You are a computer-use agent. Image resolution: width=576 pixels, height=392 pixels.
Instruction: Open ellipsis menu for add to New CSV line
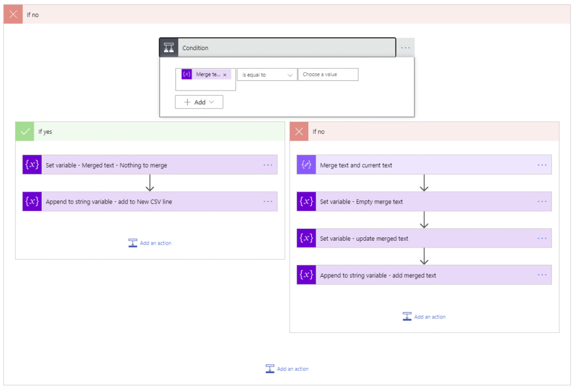pyautogui.click(x=268, y=201)
